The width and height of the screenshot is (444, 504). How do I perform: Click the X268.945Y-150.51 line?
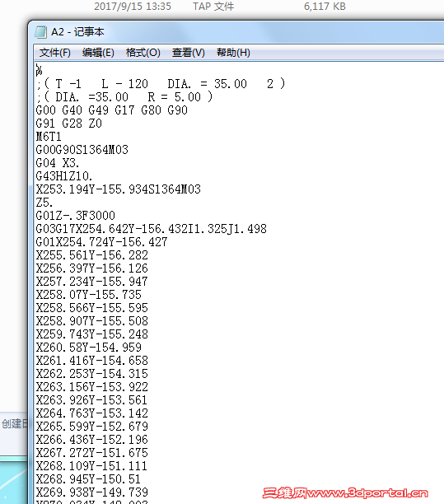click(x=88, y=479)
